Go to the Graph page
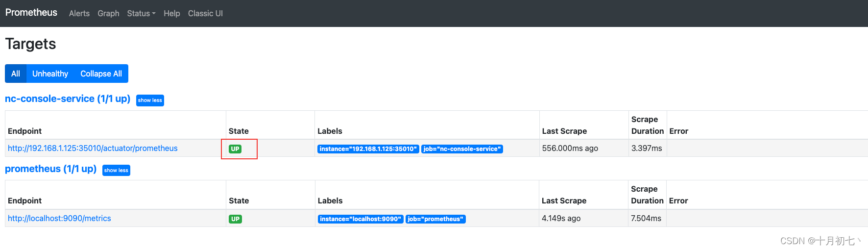The height and width of the screenshot is (250, 868). [x=108, y=13]
